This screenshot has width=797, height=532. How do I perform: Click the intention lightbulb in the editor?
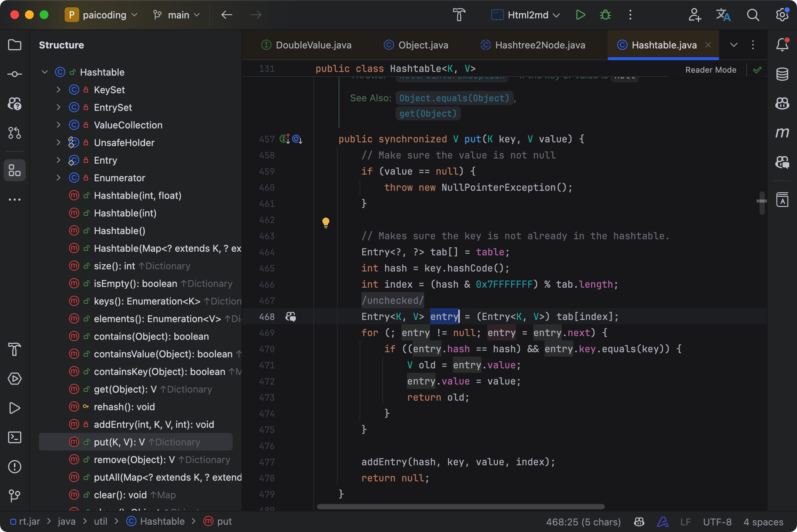tap(326, 222)
